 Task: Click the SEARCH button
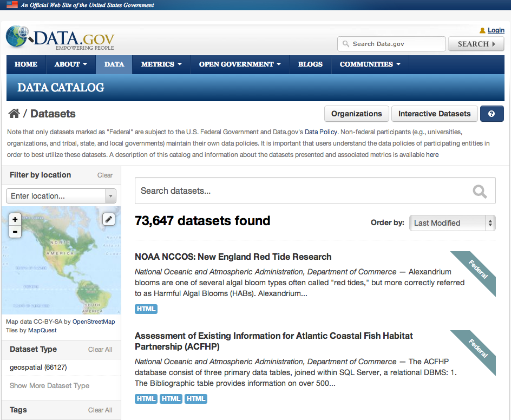(x=476, y=44)
